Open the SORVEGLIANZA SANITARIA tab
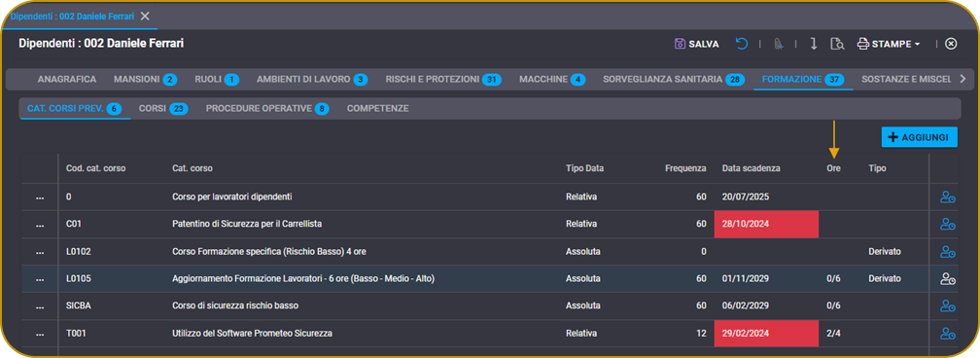 pyautogui.click(x=674, y=80)
